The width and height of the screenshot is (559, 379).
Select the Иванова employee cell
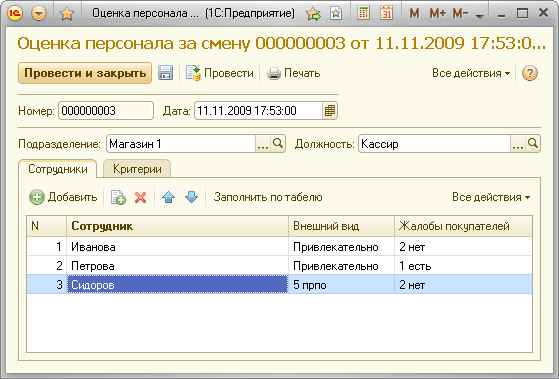click(177, 247)
